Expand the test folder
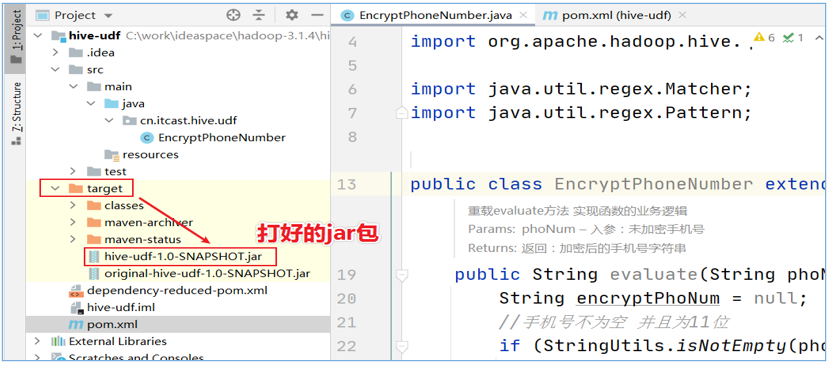The width and height of the screenshot is (833, 367). (x=73, y=171)
